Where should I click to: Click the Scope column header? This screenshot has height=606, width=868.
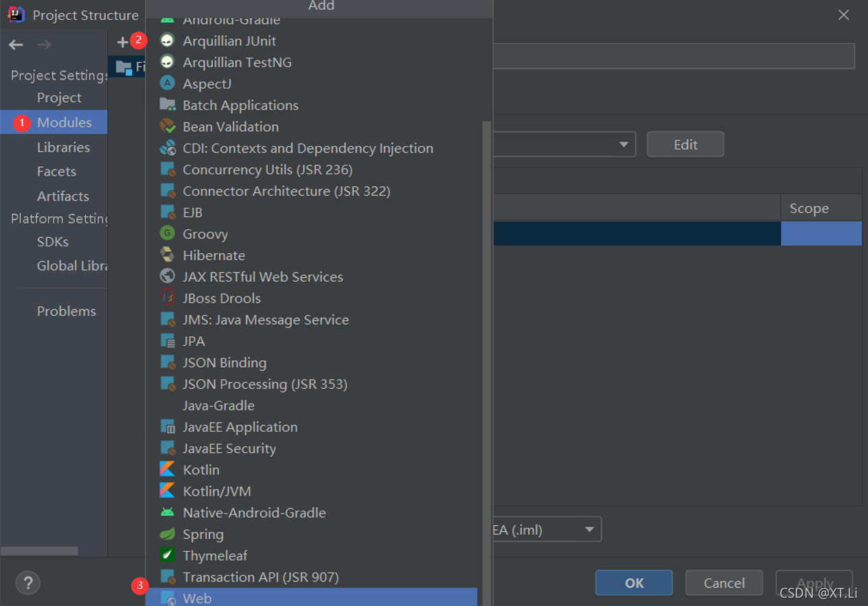(821, 208)
